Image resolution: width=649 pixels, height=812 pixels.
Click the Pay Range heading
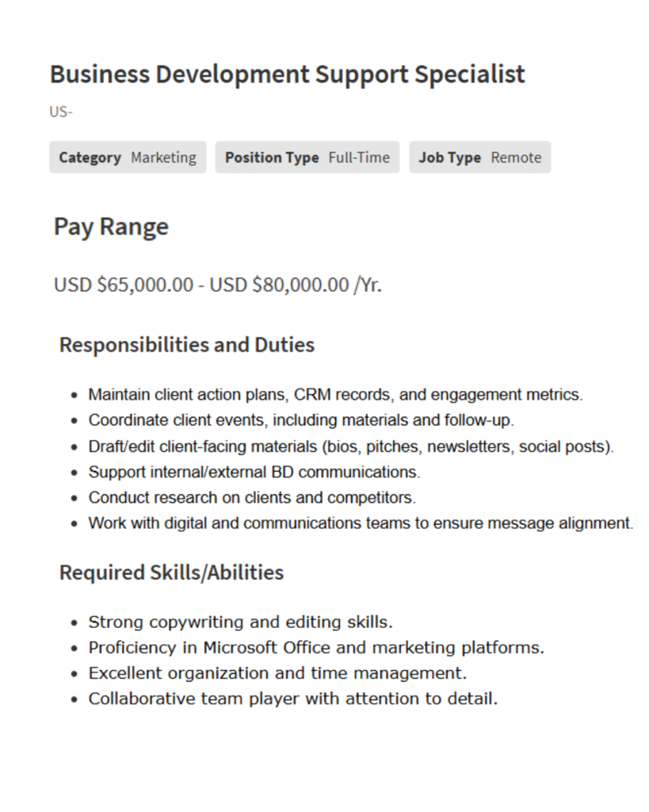click(x=111, y=227)
